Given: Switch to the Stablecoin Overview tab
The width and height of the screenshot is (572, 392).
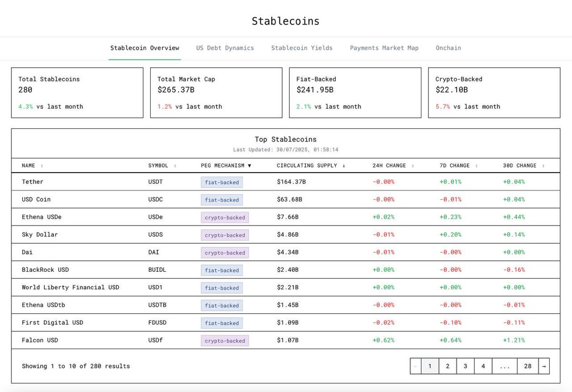Looking at the screenshot, I should coord(145,48).
